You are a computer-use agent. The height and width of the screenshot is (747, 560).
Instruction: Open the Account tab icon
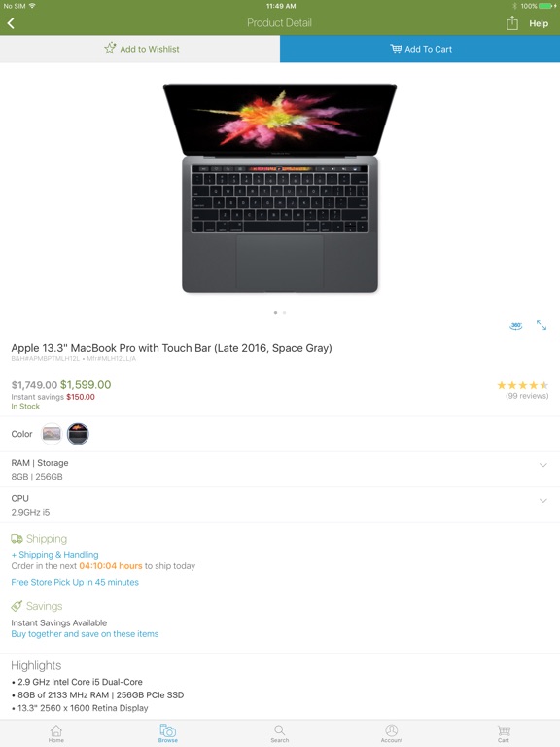[392, 733]
